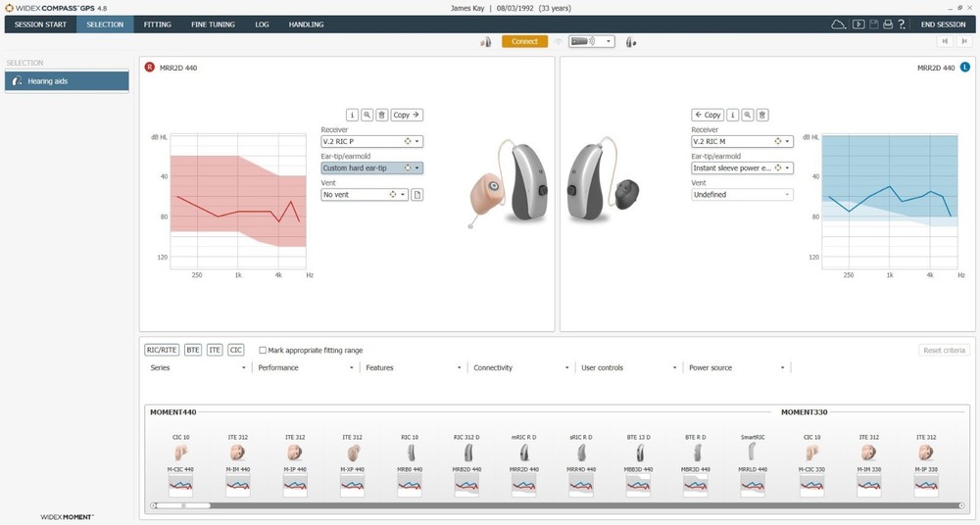Expand the Features filter dropdown
The height and width of the screenshot is (525, 980).
[414, 368]
